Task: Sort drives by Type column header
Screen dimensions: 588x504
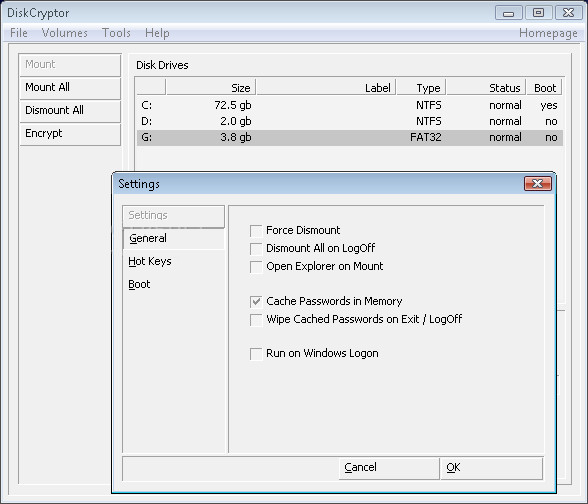Action: click(421, 88)
